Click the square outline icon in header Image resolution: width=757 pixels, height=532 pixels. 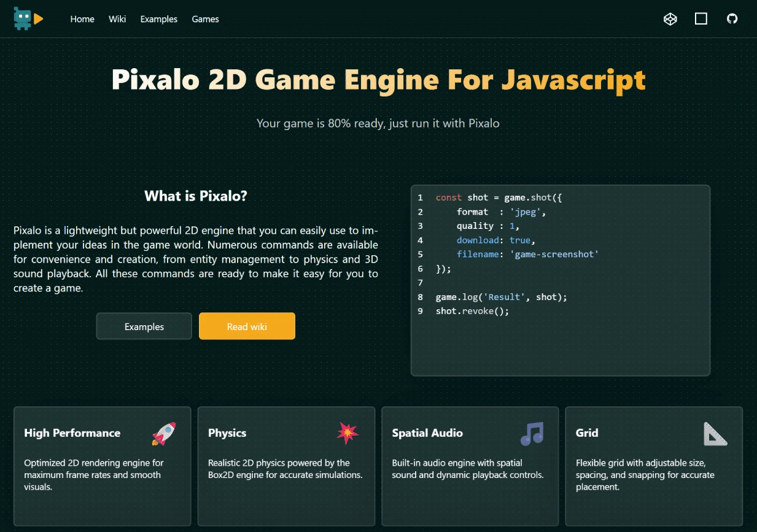point(701,19)
